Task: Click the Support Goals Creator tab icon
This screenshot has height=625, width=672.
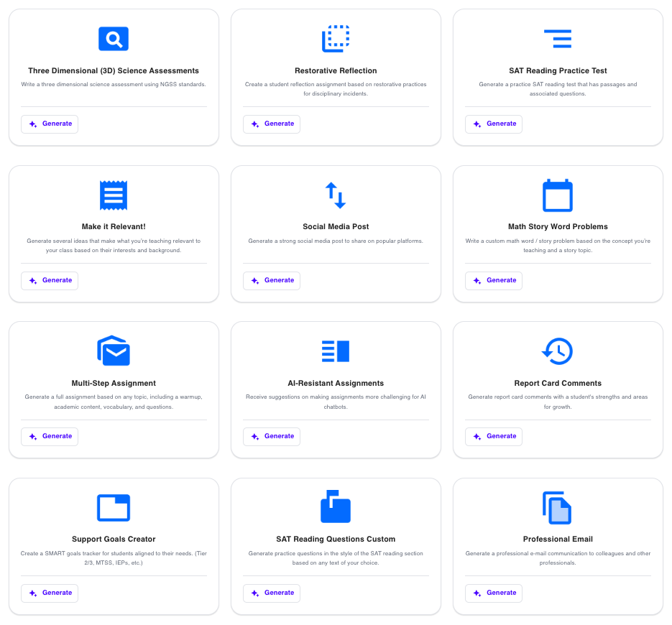Action: coord(114,507)
